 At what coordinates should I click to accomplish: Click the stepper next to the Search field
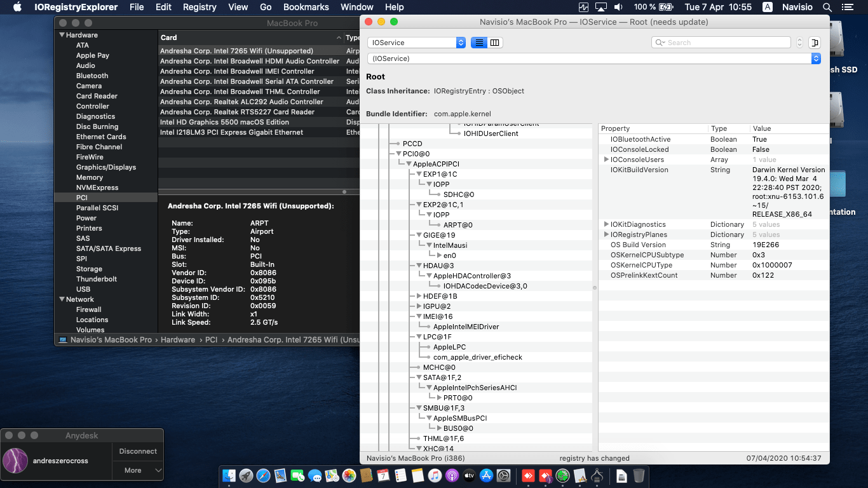click(799, 43)
